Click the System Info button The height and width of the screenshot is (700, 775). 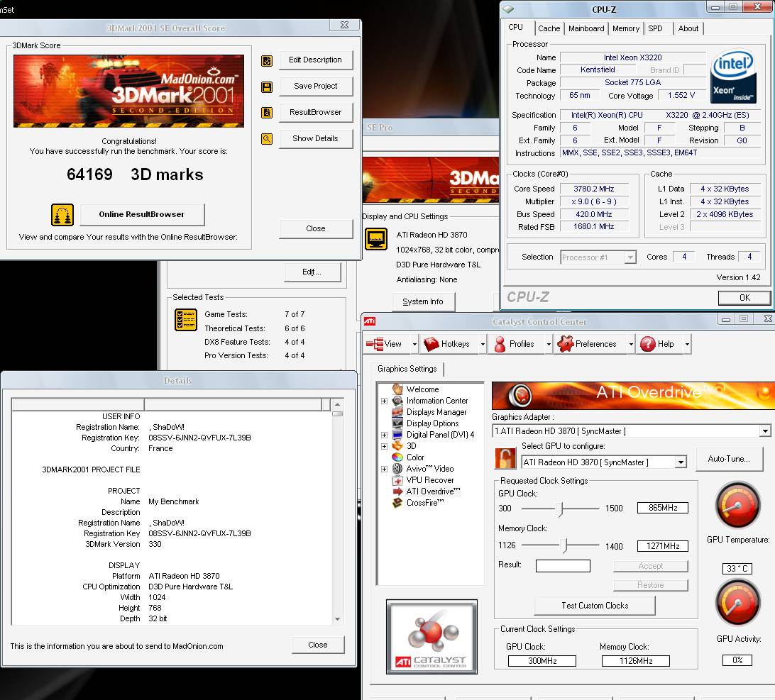[423, 302]
